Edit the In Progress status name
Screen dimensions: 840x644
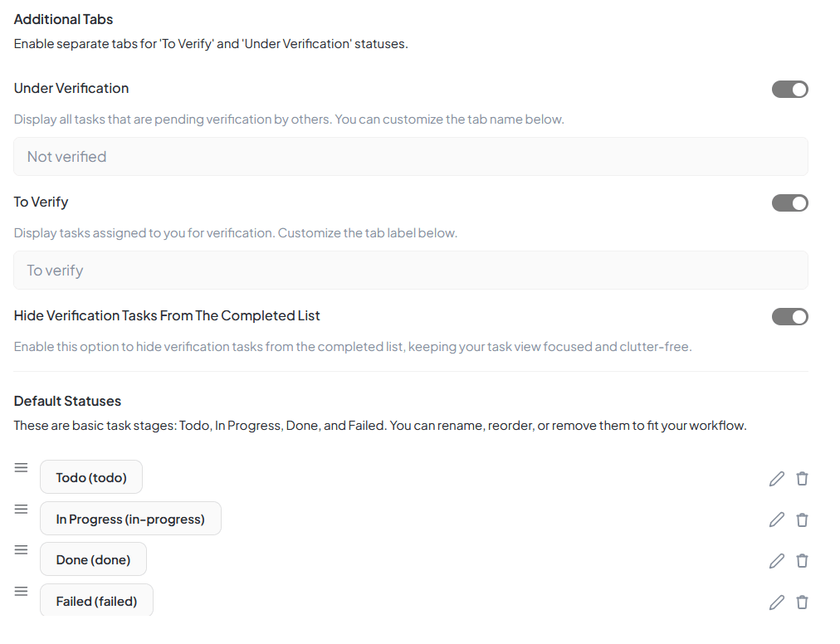[777, 520]
